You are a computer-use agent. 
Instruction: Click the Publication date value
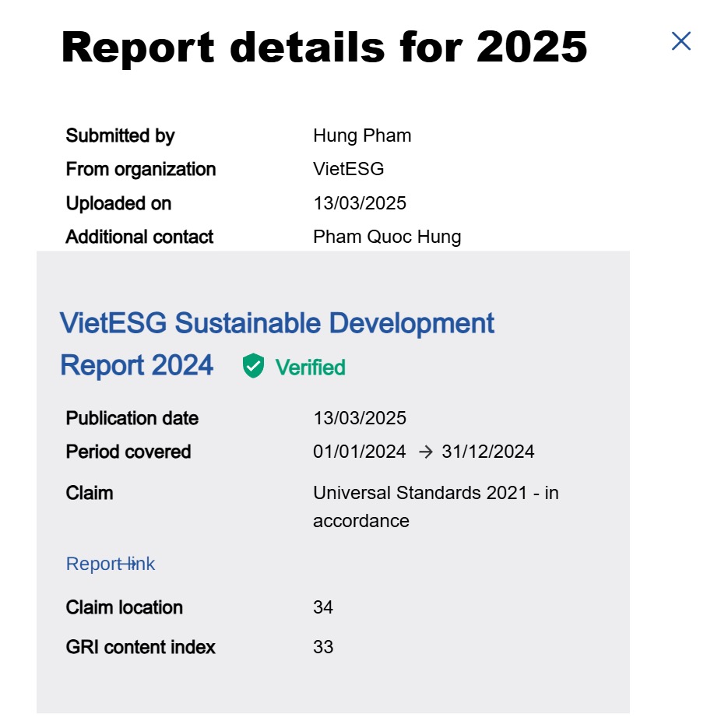tap(360, 418)
